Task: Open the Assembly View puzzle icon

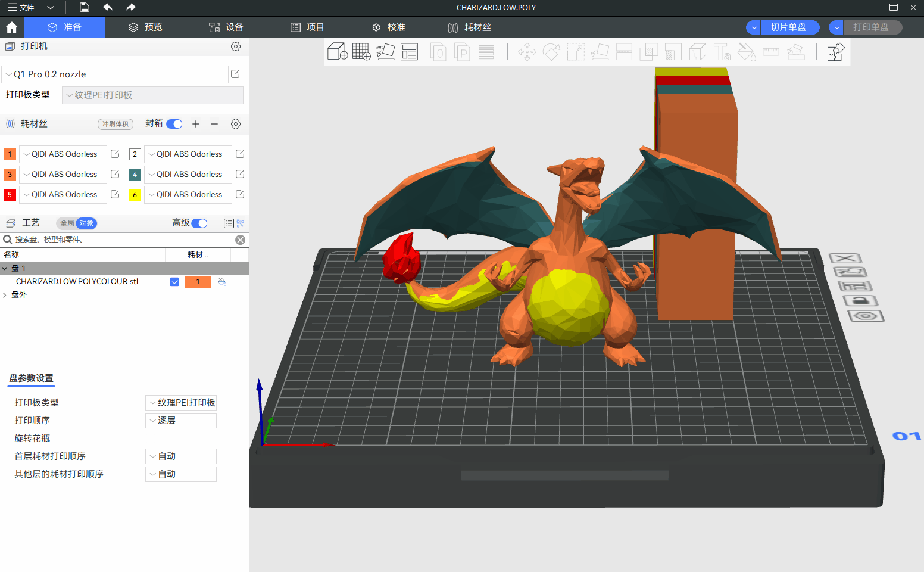Action: coord(835,52)
